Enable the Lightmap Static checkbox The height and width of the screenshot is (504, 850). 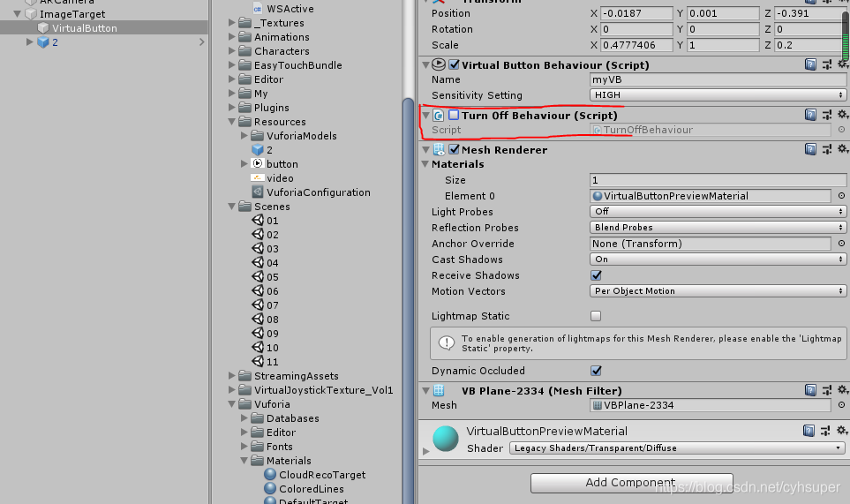coord(596,316)
